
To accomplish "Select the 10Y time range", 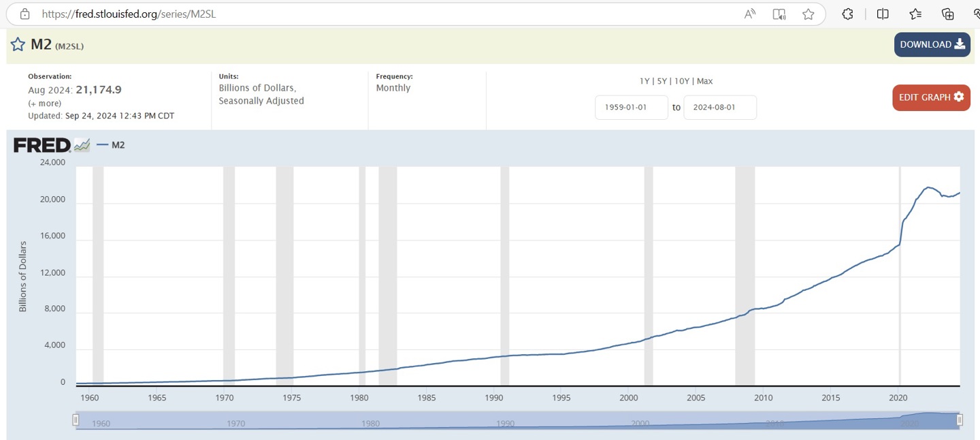I will click(x=682, y=81).
